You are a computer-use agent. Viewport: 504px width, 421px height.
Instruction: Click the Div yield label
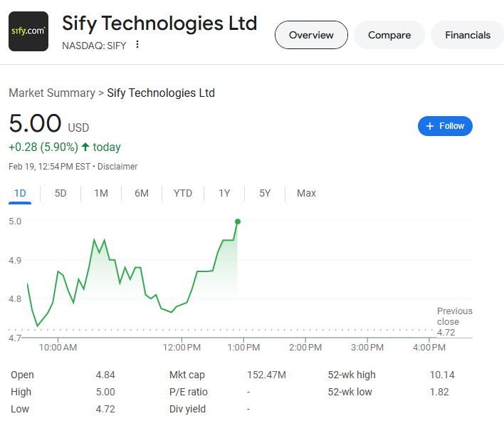click(x=187, y=409)
